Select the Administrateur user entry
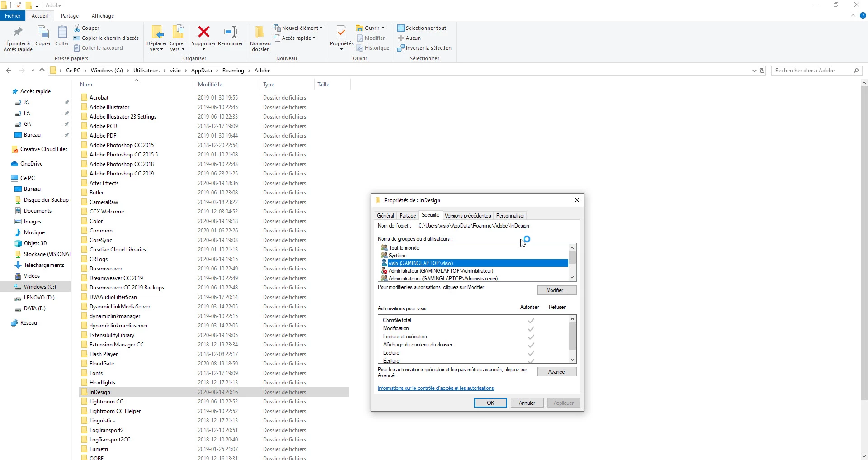Image resolution: width=868 pixels, height=460 pixels. click(x=474, y=271)
